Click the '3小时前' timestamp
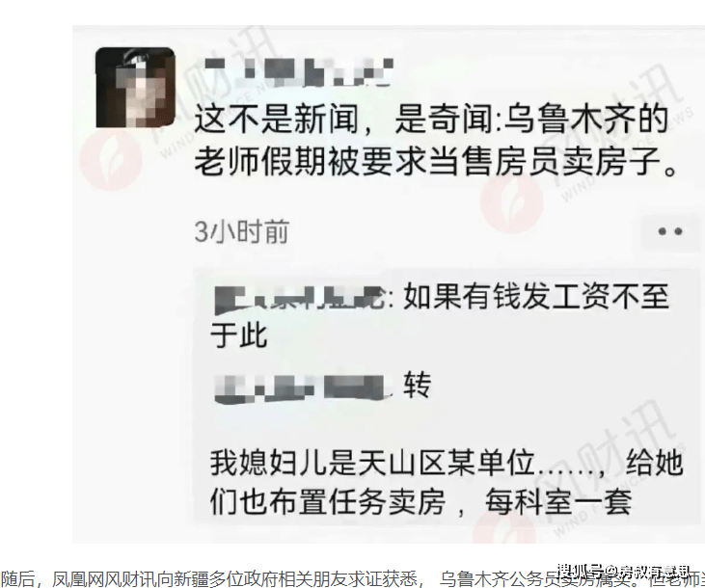Viewport: 705px width, 588px height. pos(241,232)
